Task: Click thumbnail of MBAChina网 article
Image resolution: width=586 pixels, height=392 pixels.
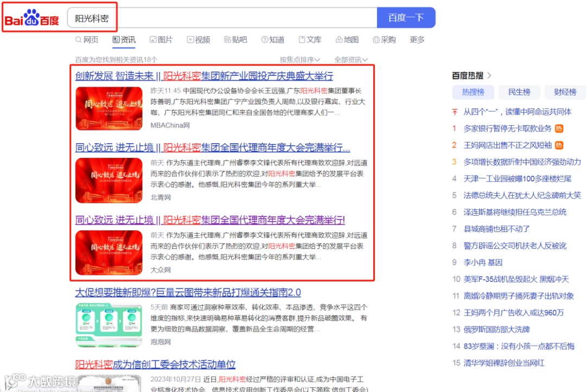Action: point(109,108)
